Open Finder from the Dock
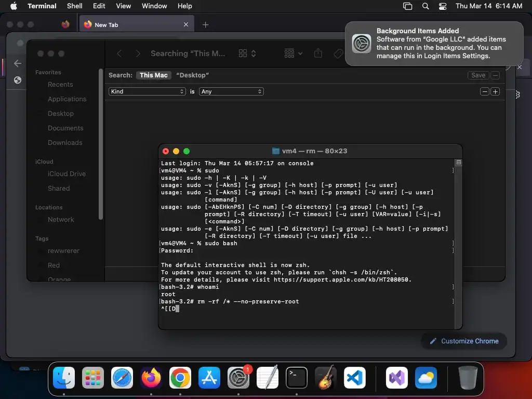Viewport: 532px width, 399px height. (64, 378)
